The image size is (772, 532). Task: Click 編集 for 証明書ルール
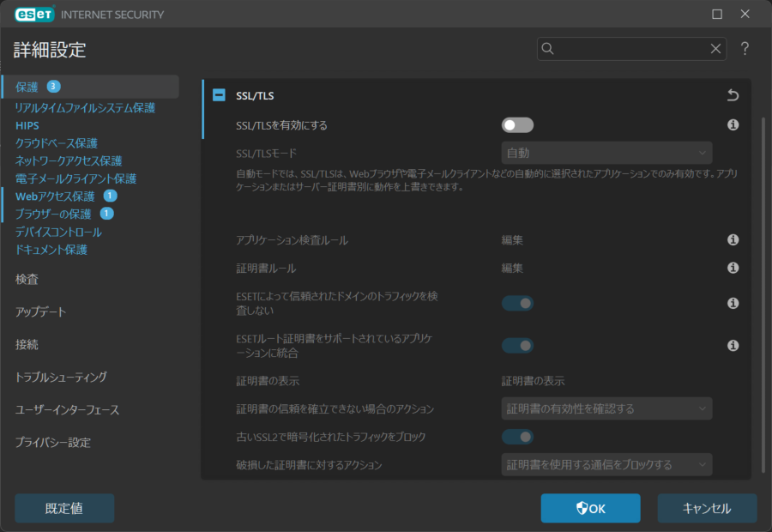(512, 268)
